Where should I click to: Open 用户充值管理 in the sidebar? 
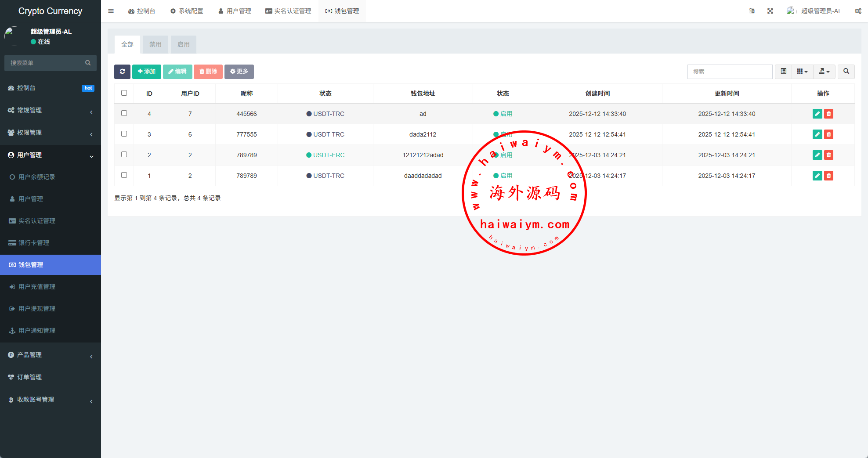tap(37, 287)
